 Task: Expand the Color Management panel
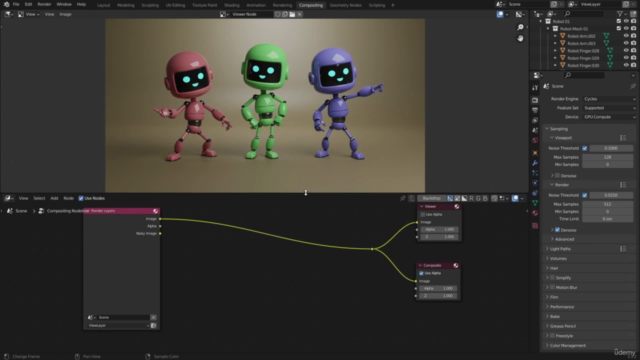pyautogui.click(x=567, y=345)
